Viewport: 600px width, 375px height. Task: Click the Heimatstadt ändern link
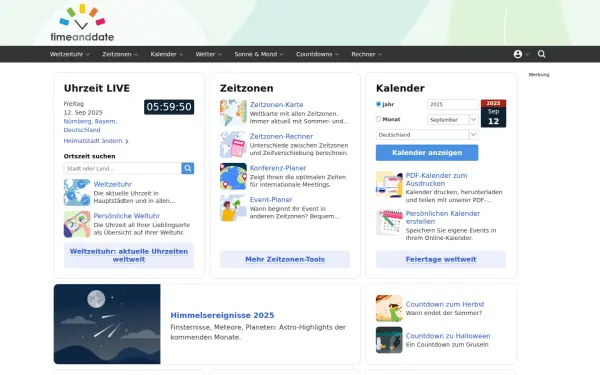[x=93, y=141]
